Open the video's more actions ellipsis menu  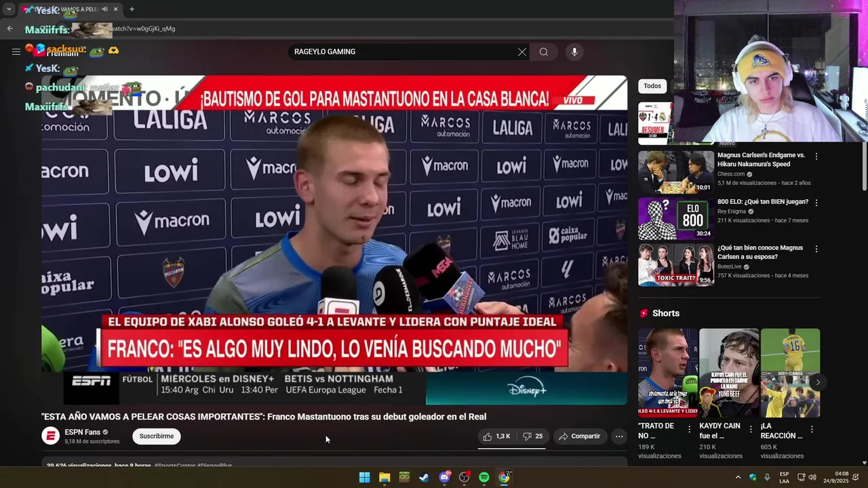coord(619,436)
